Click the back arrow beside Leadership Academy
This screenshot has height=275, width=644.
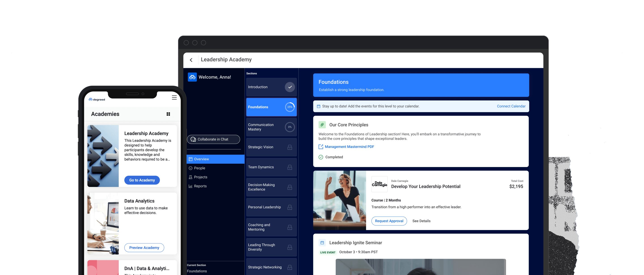[191, 60]
